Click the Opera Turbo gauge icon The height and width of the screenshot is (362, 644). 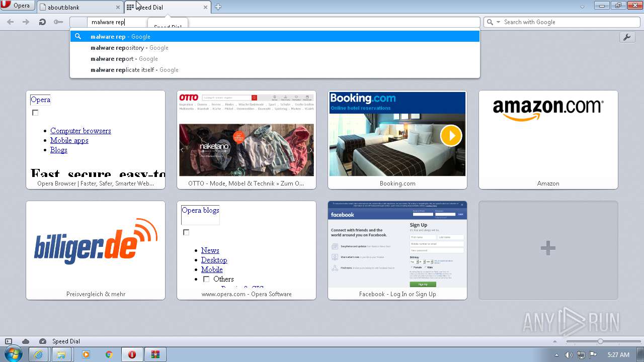43,341
